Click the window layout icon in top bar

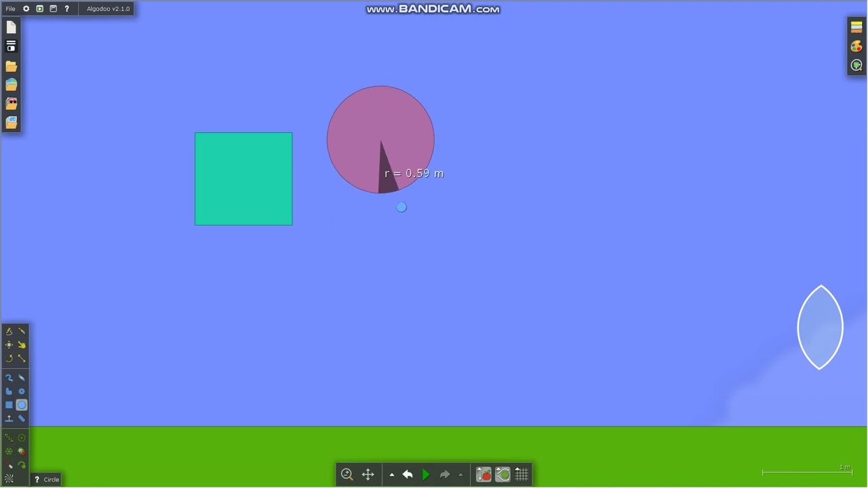pyautogui.click(x=53, y=9)
